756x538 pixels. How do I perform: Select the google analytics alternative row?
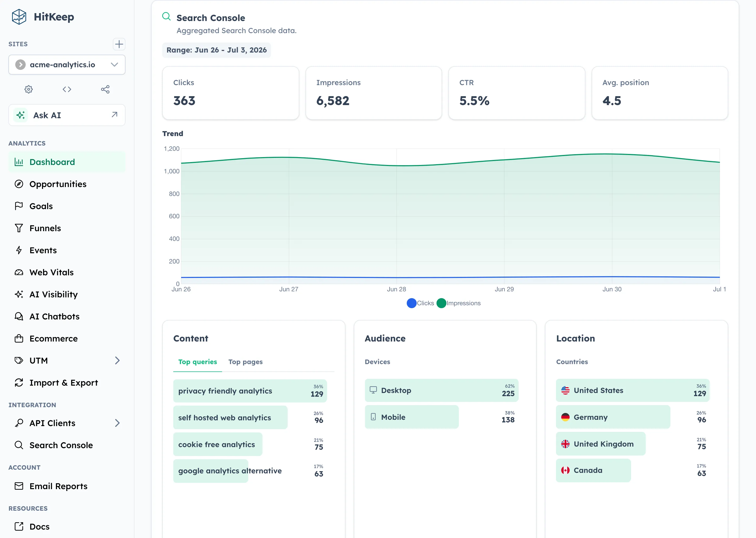250,471
